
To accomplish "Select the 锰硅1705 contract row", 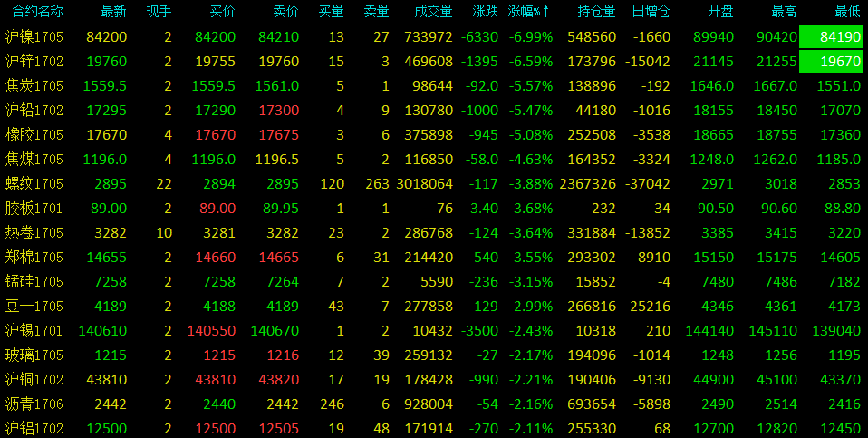I will pyautogui.click(x=434, y=282).
